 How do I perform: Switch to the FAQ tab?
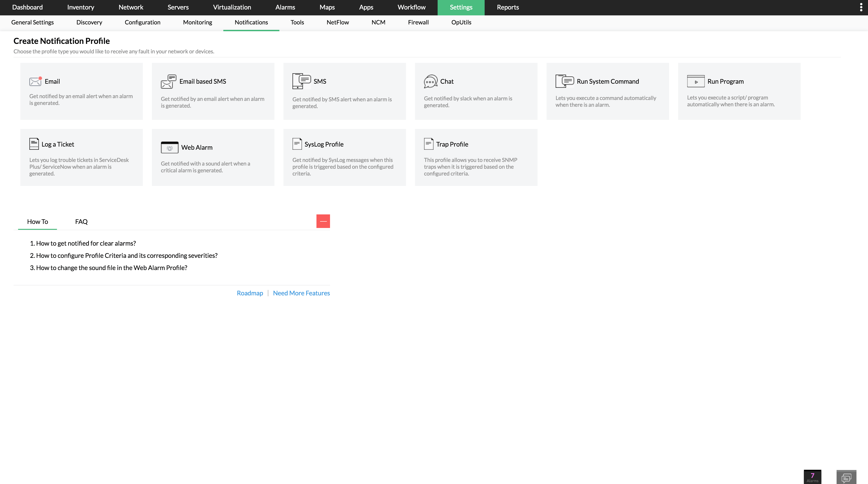81,221
